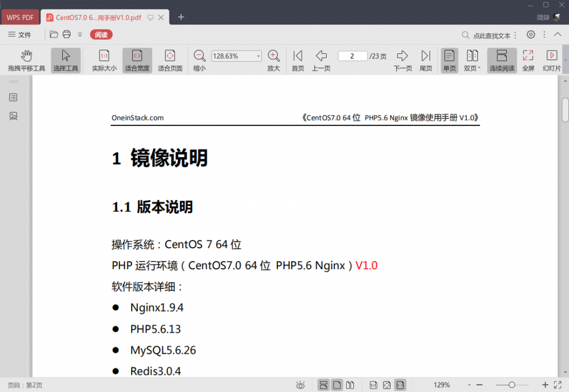Close the CentOS7.0 pdf tab

click(x=161, y=17)
